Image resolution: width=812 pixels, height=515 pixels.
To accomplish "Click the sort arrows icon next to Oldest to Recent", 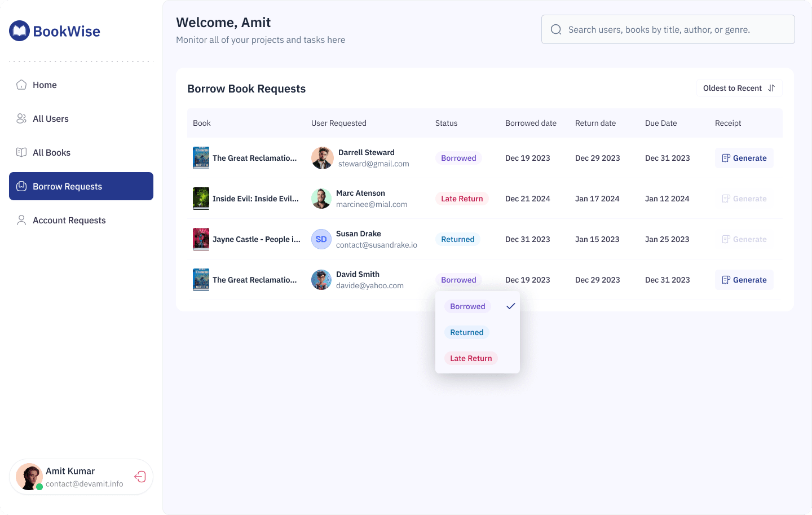I will click(771, 88).
